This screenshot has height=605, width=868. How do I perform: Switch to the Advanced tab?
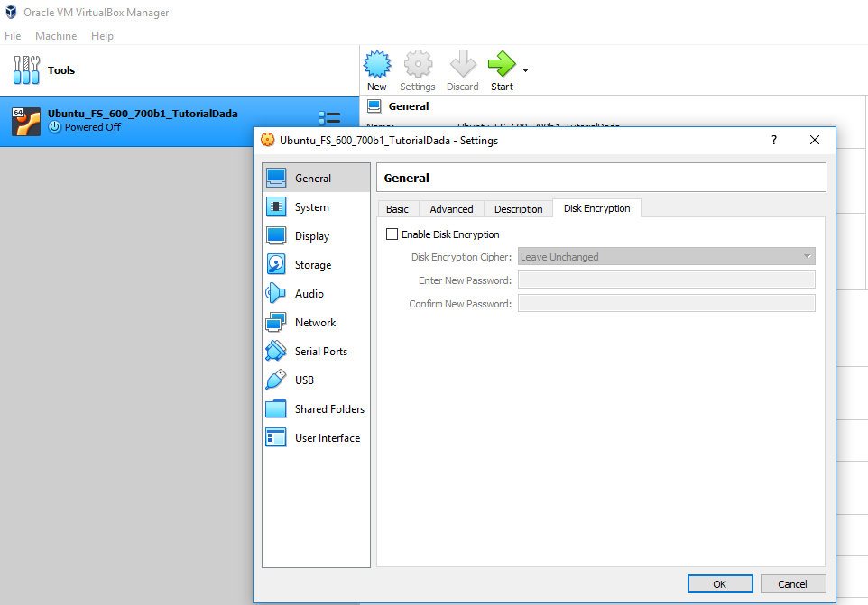pyautogui.click(x=451, y=208)
